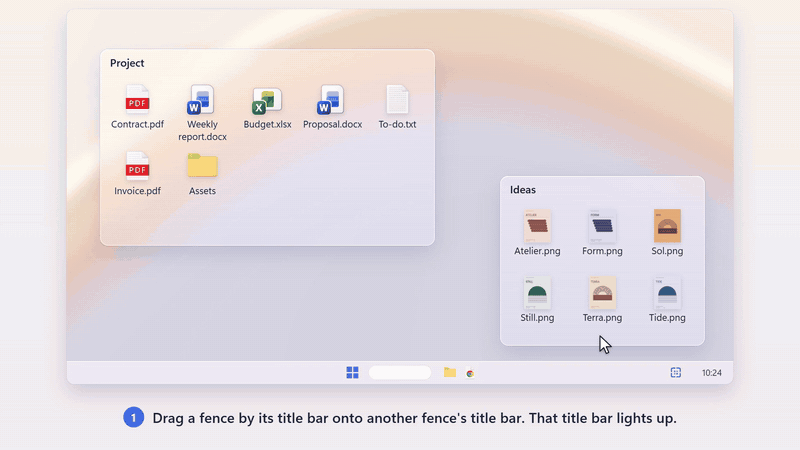Click the 10:24 taskbar clock
Image resolution: width=800 pixels, height=450 pixels.
click(712, 373)
